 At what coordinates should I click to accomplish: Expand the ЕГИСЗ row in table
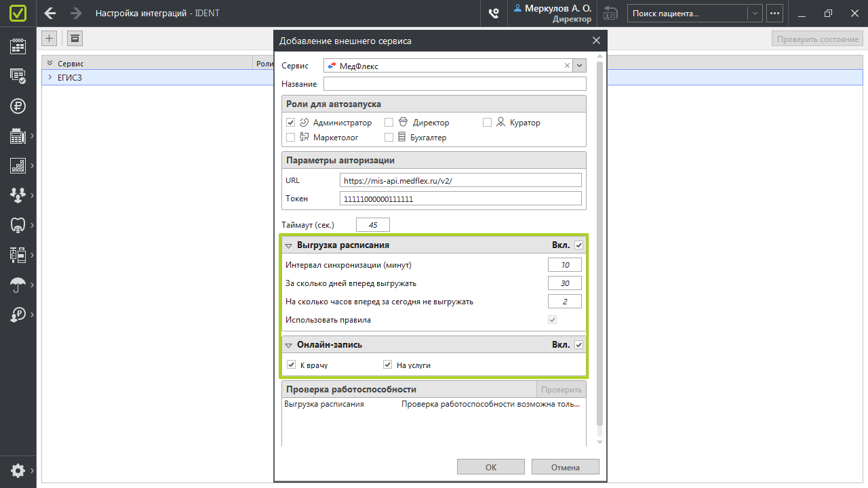(x=50, y=77)
